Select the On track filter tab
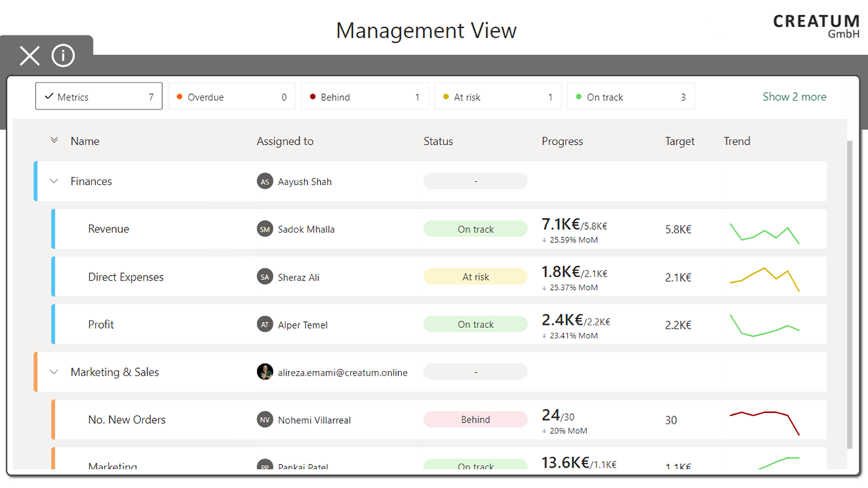The image size is (868, 488). [x=630, y=97]
